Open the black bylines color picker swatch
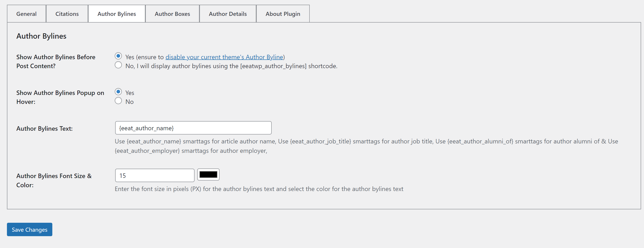 208,175
